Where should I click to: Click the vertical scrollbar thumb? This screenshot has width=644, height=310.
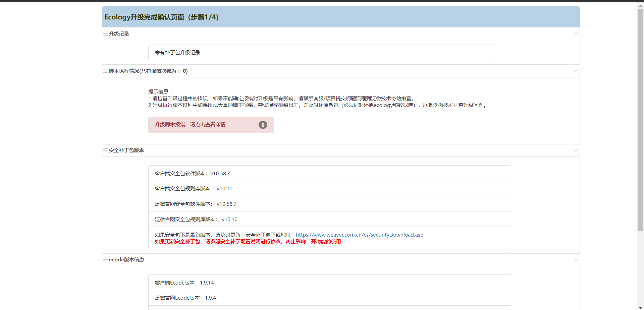click(x=640, y=120)
